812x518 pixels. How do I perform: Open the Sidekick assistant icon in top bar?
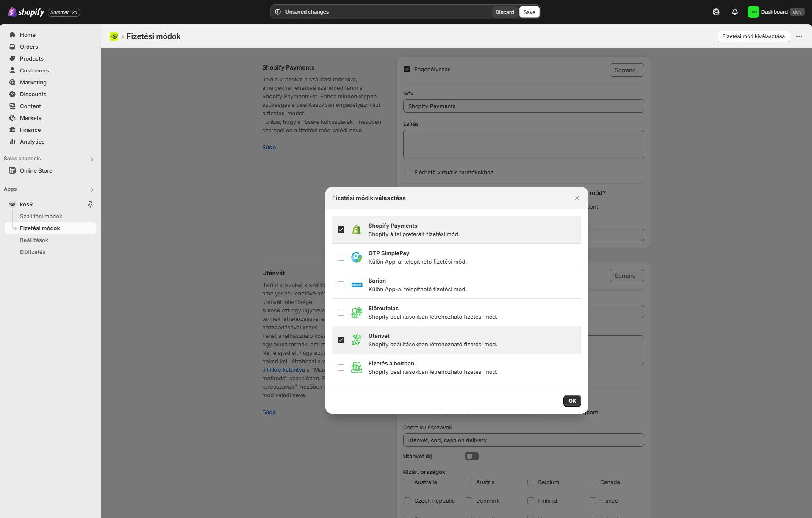click(716, 12)
